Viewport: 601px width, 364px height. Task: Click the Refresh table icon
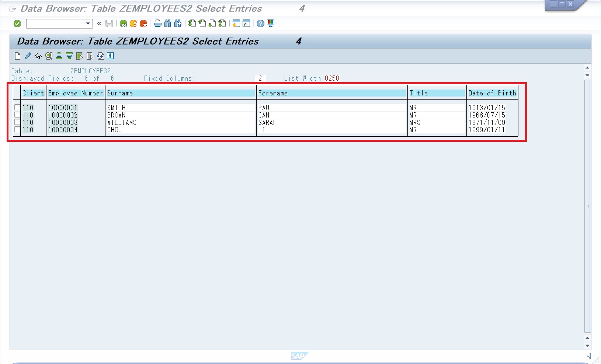[x=100, y=56]
